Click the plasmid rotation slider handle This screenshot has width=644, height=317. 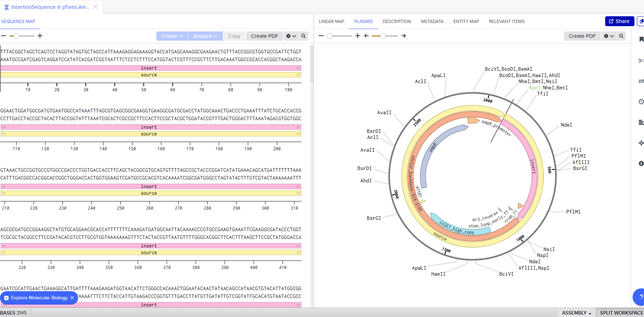click(383, 36)
